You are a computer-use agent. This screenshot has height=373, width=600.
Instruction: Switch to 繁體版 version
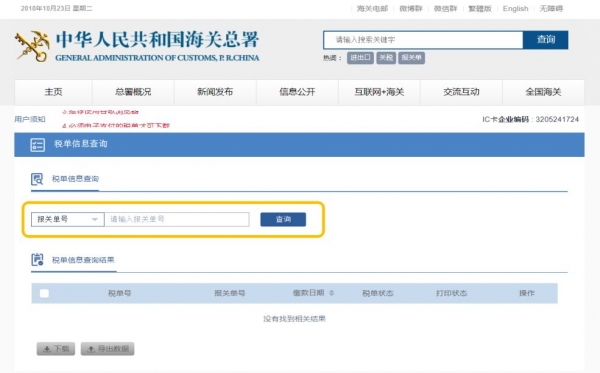pos(480,8)
